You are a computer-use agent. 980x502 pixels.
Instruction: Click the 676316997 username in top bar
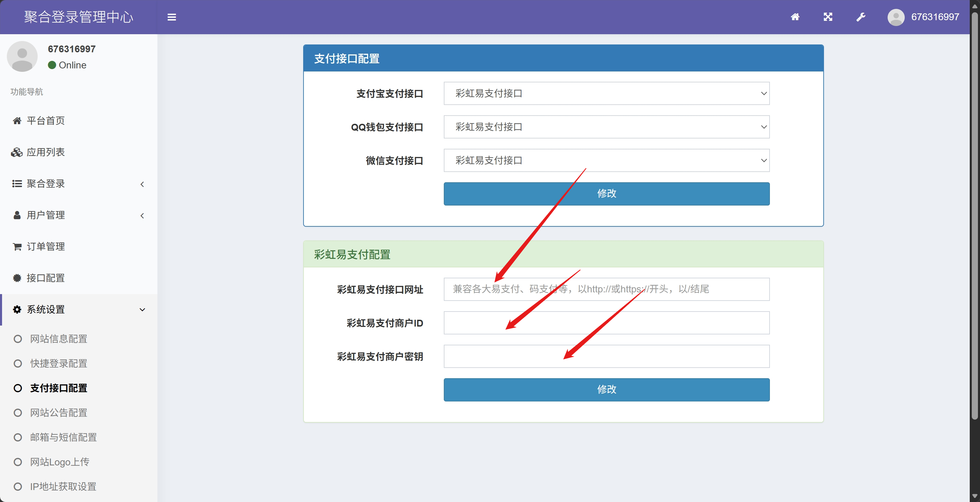(x=935, y=17)
